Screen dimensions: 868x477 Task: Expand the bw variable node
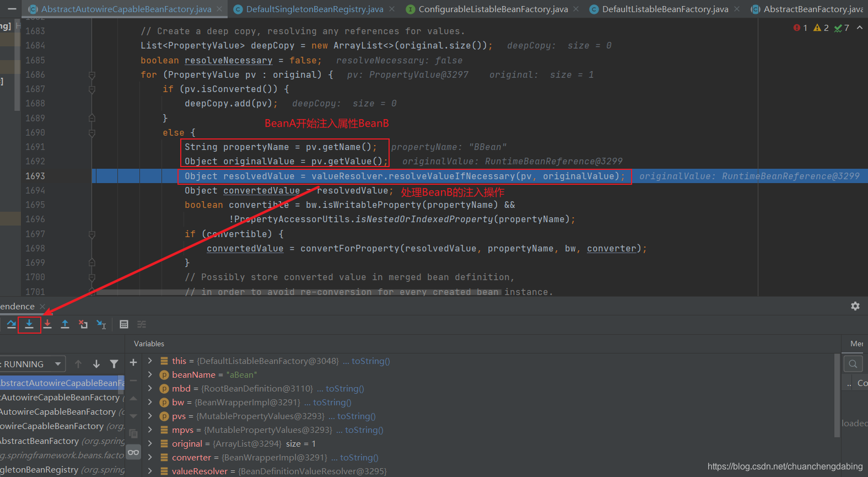point(150,402)
